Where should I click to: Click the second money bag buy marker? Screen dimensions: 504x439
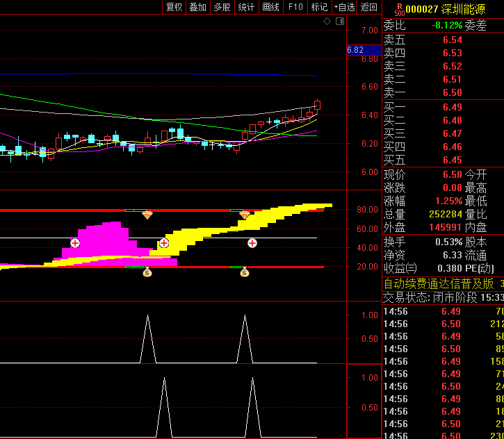point(245,272)
